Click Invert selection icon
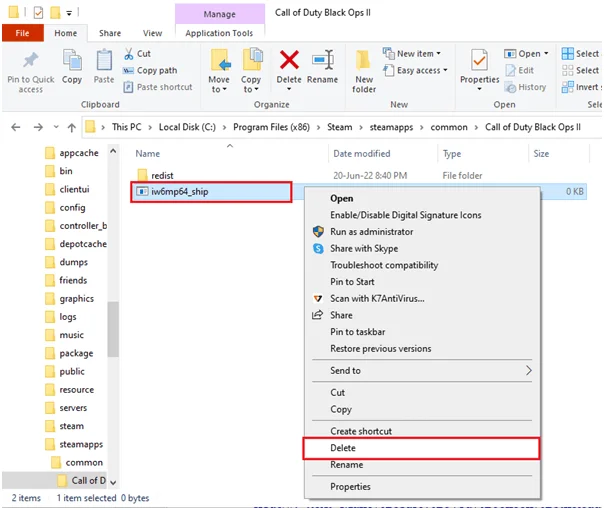The height and width of the screenshot is (510, 604). (567, 87)
